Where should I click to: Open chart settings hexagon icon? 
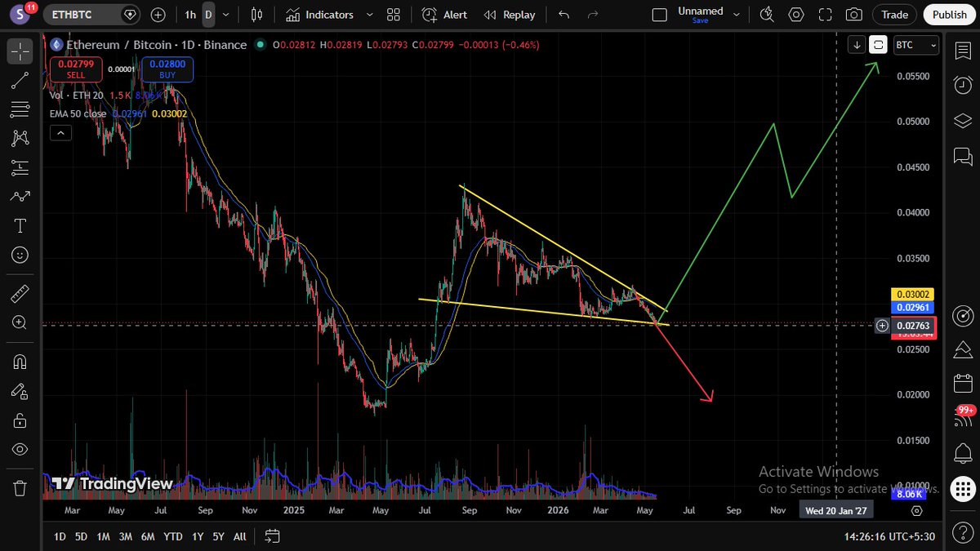796,15
